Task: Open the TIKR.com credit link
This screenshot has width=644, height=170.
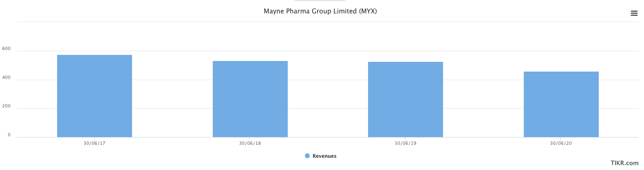Action: (624, 163)
